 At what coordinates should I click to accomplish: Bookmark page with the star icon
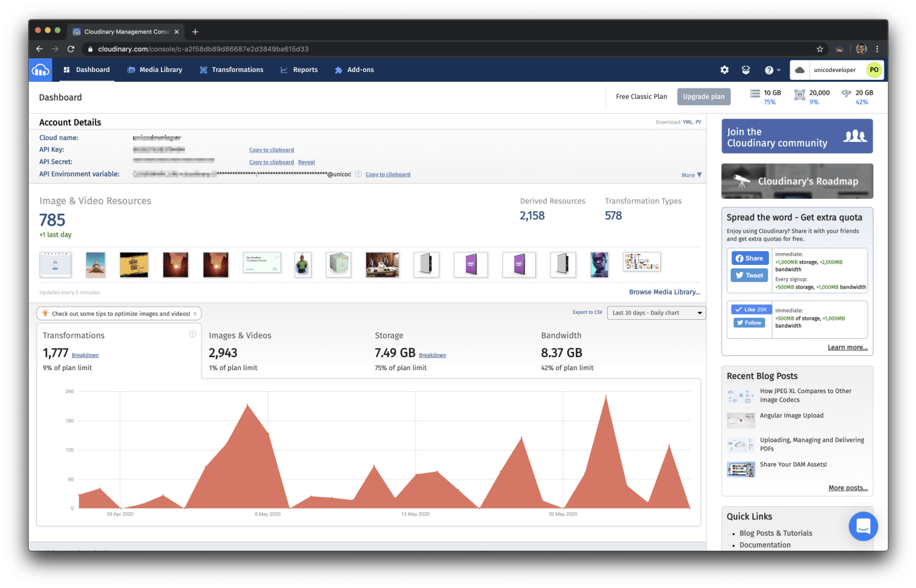click(x=820, y=49)
